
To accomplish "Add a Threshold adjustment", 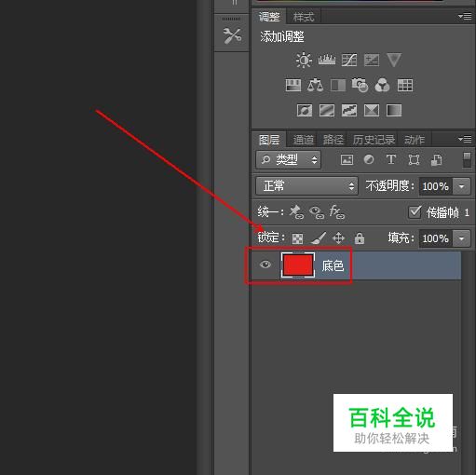I will tap(349, 110).
